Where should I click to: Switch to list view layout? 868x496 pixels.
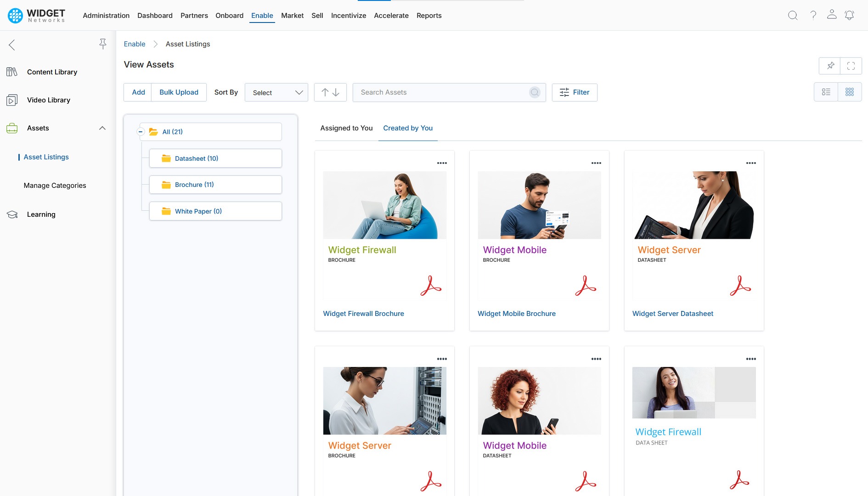pos(826,92)
